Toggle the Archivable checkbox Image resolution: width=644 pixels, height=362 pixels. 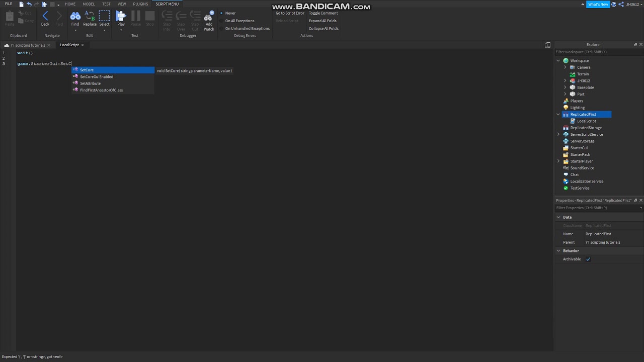click(x=588, y=259)
